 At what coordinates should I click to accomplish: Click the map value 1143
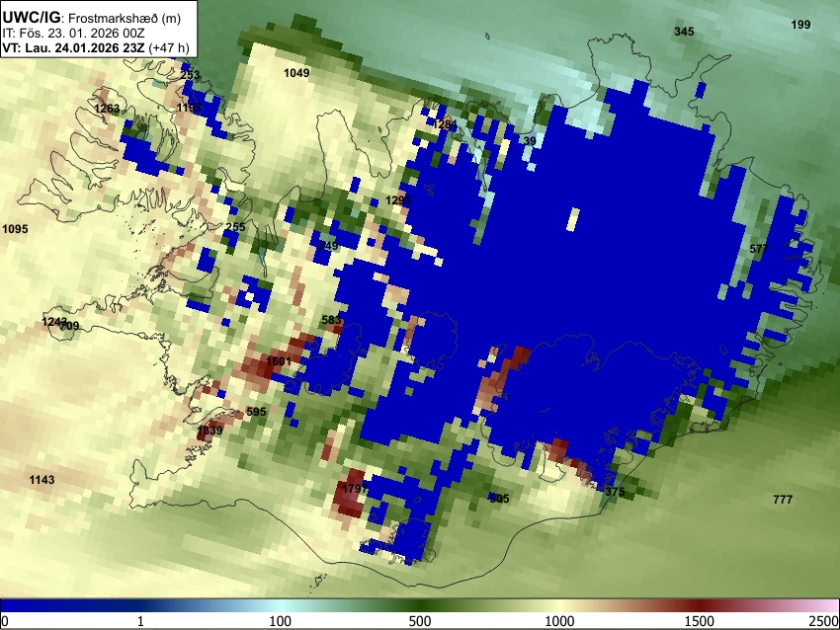(x=42, y=480)
